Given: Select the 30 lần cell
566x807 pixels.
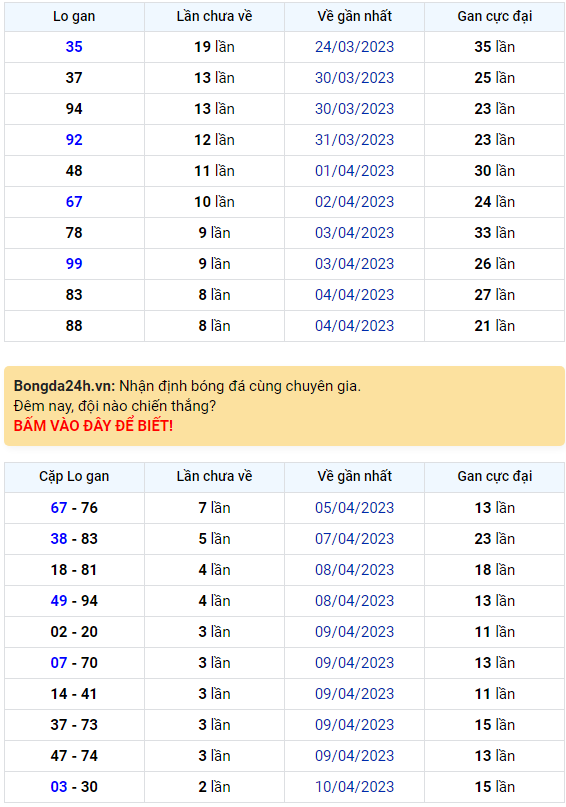Looking at the screenshot, I should [495, 171].
